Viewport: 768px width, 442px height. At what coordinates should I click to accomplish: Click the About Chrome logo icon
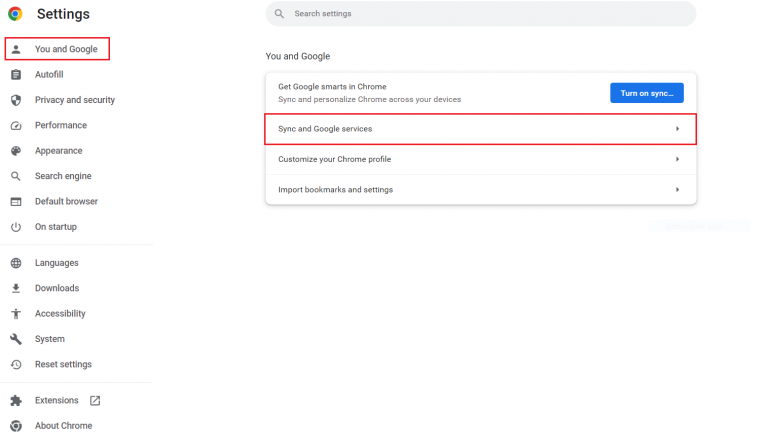point(16,426)
